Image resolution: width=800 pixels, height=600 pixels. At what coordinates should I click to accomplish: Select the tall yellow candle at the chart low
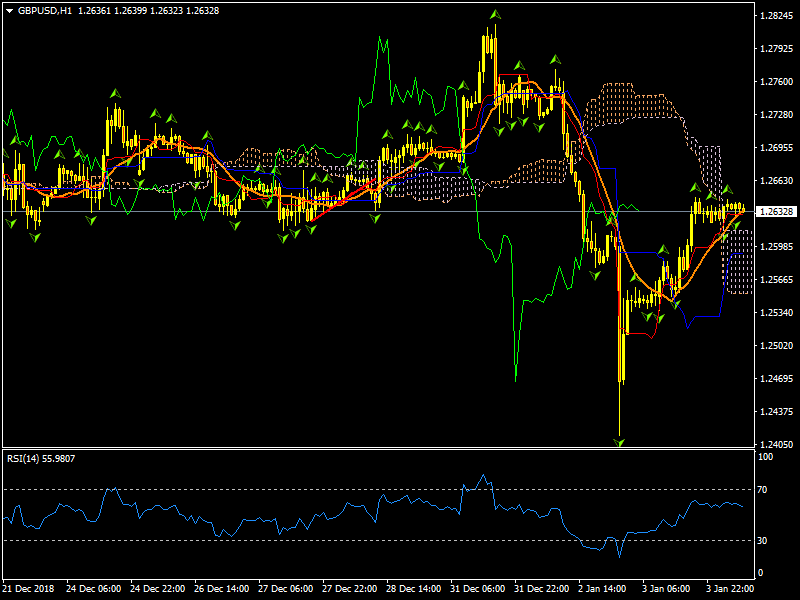[621, 330]
